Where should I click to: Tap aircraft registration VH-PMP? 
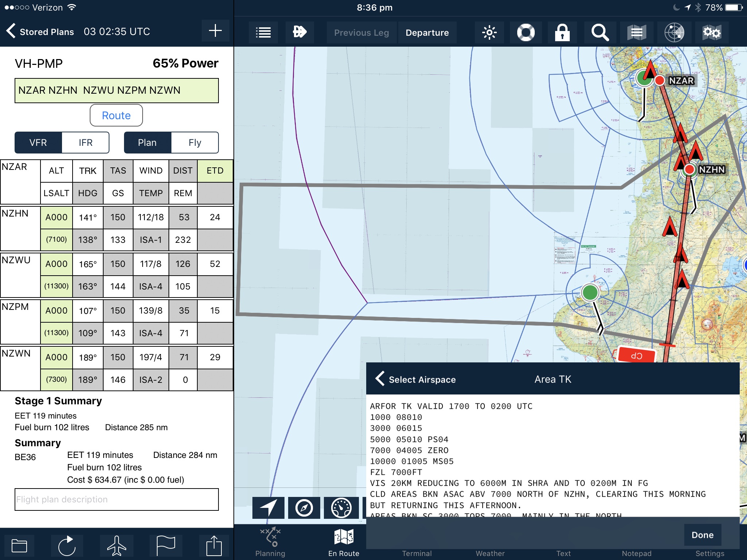39,64
